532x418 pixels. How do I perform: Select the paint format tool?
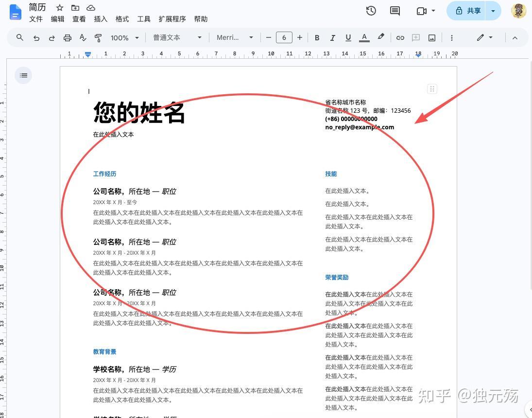pyautogui.click(x=98, y=38)
